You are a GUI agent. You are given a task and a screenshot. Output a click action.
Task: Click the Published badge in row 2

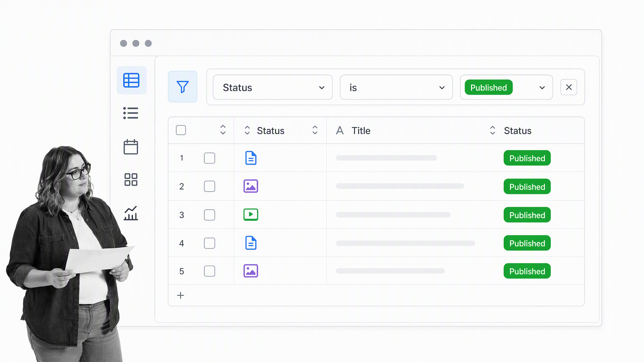527,187
